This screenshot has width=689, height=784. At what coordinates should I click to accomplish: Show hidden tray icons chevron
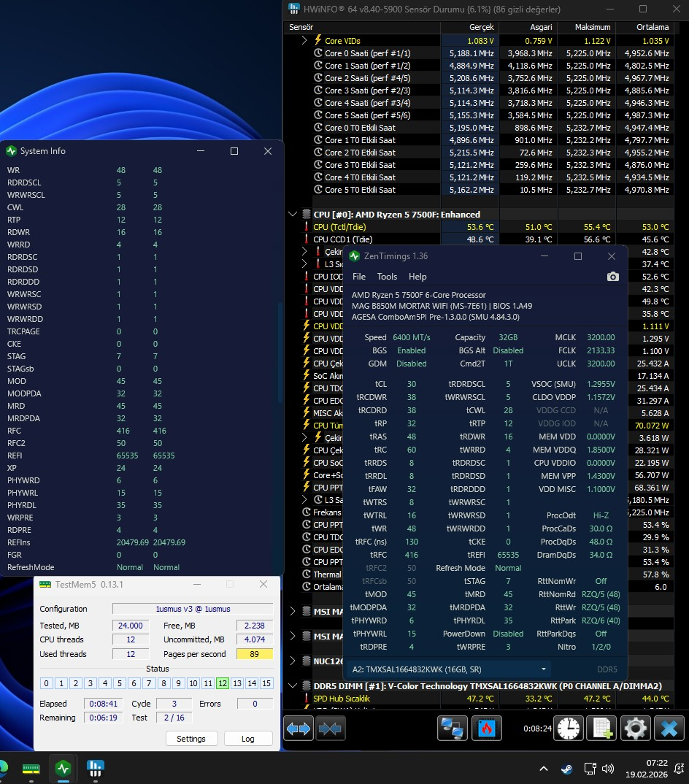click(x=544, y=769)
